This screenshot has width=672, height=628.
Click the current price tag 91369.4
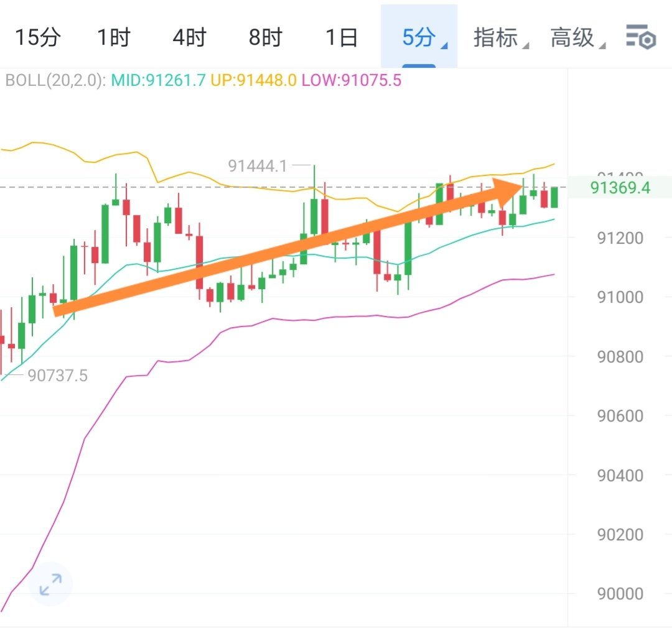coord(620,187)
